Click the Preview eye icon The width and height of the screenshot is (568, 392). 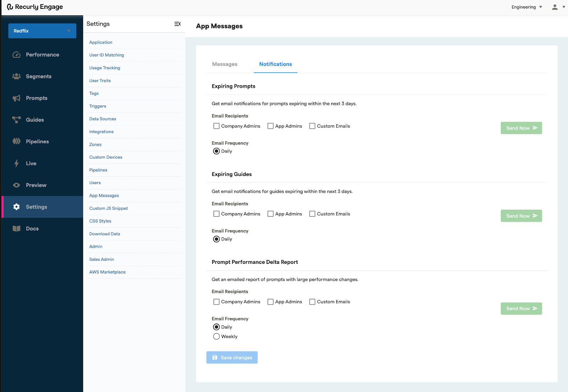tap(16, 185)
